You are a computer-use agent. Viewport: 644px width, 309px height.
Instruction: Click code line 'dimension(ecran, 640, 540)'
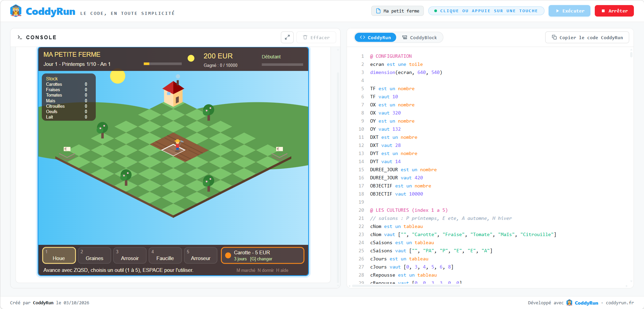point(406,72)
